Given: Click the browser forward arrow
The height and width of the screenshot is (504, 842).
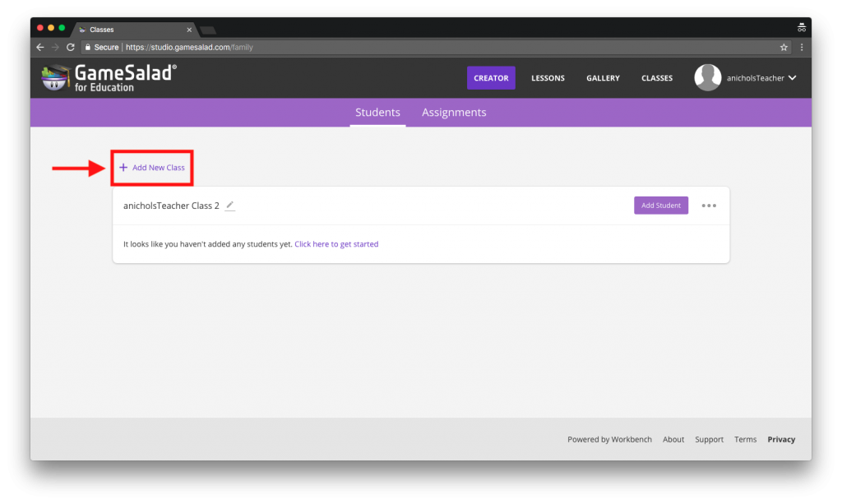Looking at the screenshot, I should click(x=55, y=47).
